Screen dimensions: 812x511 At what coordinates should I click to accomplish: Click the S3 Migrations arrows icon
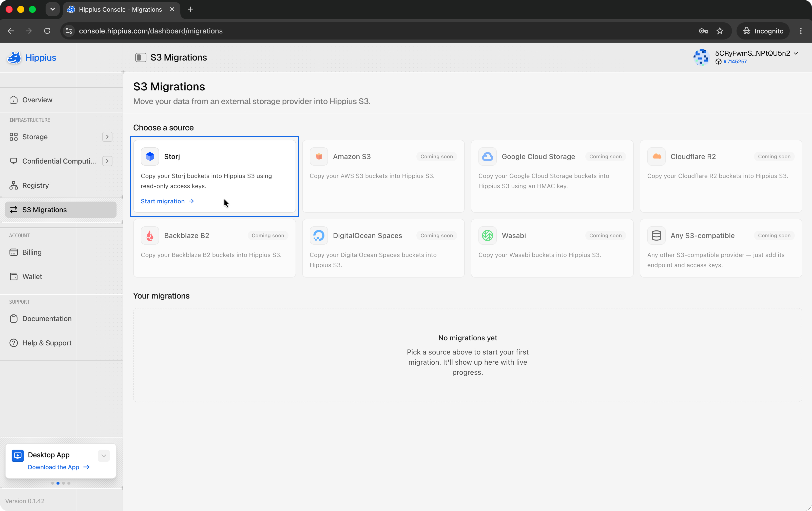tap(13, 210)
